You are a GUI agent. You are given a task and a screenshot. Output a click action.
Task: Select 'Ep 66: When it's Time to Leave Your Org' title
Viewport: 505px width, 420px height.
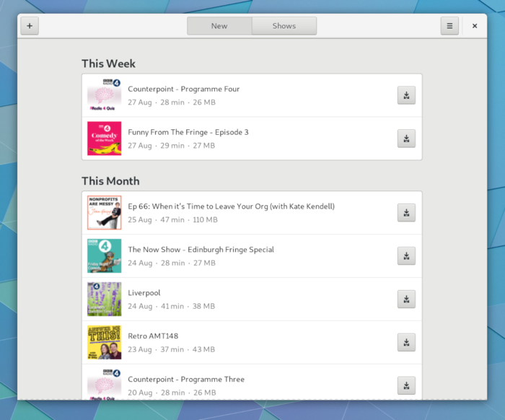[232, 206]
